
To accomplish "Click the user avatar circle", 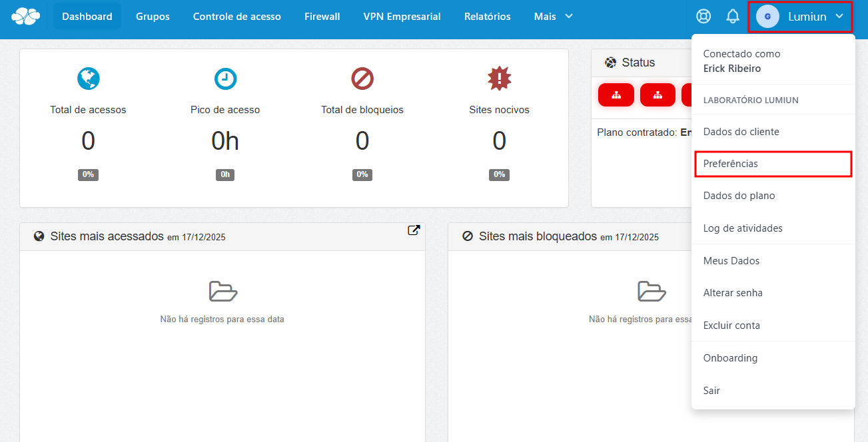I will pos(767,17).
